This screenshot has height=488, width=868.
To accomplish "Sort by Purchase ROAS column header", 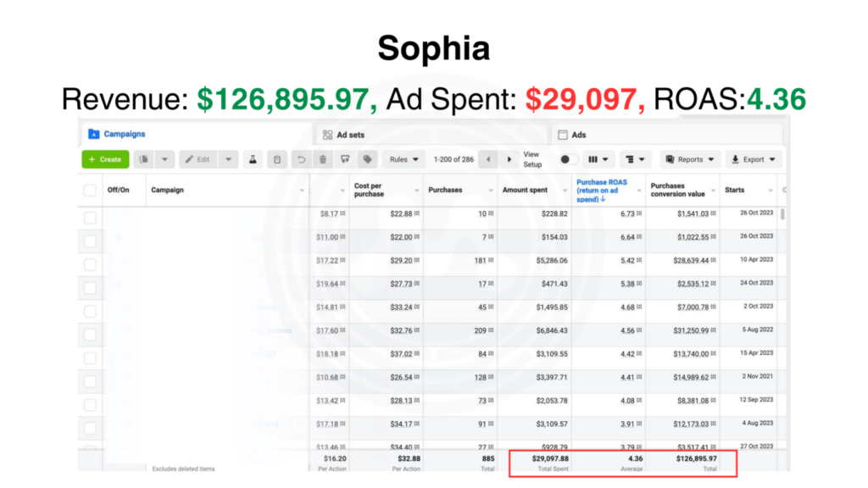I will (x=603, y=190).
